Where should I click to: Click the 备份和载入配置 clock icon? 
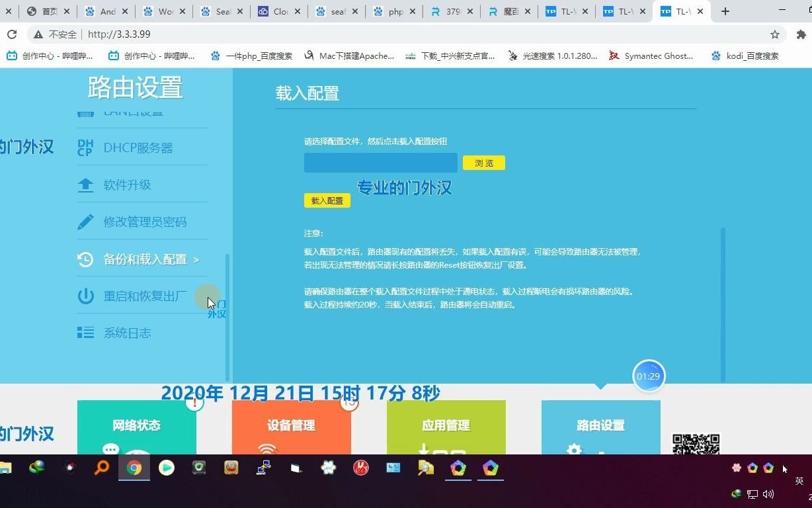point(86,259)
